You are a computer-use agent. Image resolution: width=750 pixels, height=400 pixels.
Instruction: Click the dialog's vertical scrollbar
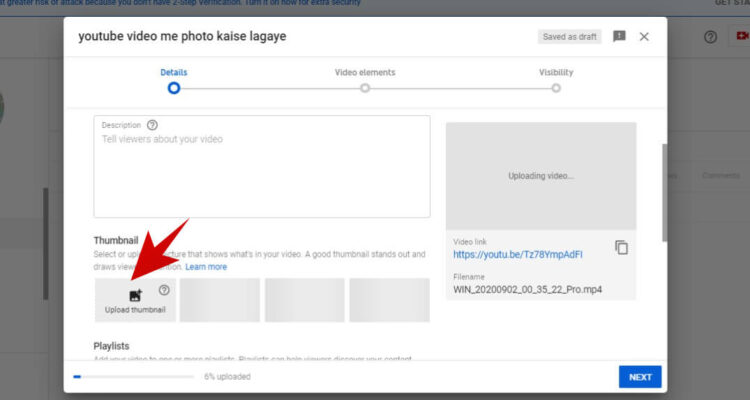(664, 192)
